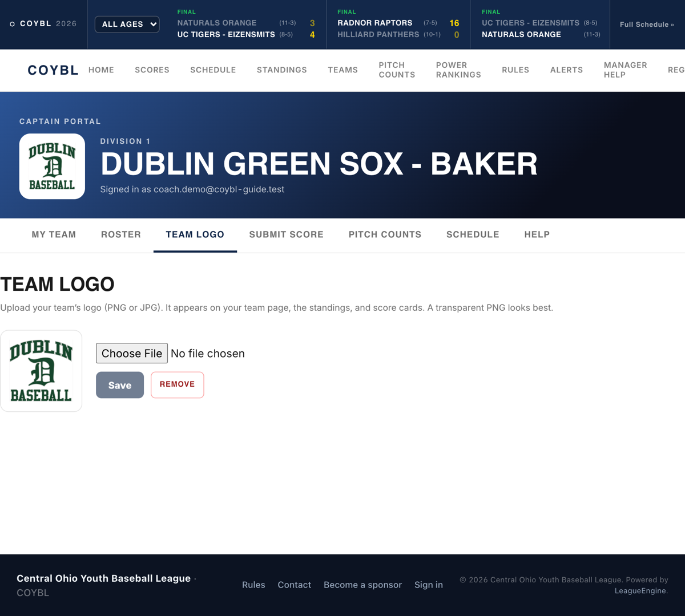Open STANDINGS navigation item
This screenshot has width=685, height=616.
281,70
